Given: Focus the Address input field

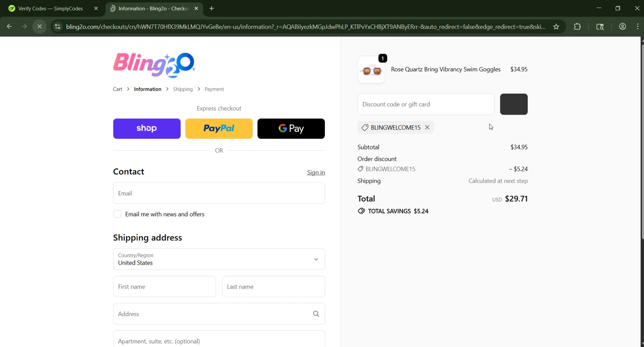Looking at the screenshot, I should coord(219,314).
